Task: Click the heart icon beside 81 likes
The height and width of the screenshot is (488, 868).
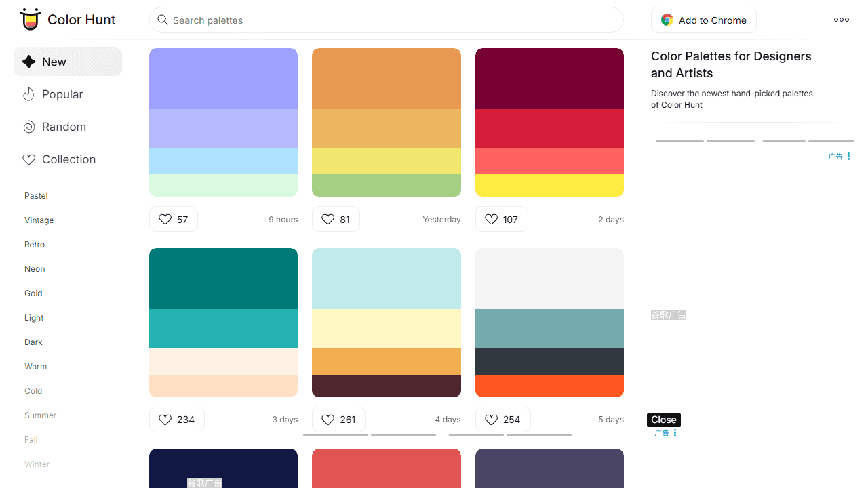Action: point(328,219)
